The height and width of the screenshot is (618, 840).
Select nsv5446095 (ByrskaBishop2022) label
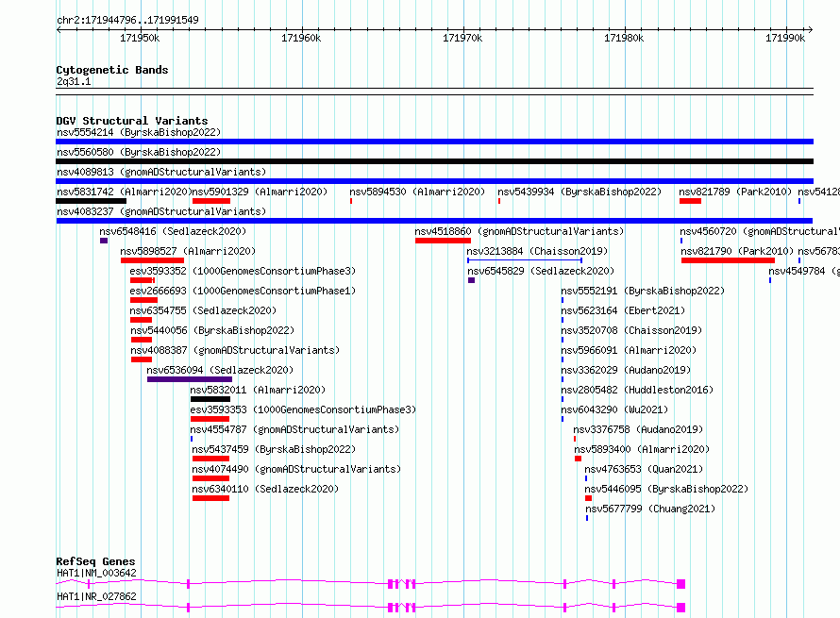(666, 489)
